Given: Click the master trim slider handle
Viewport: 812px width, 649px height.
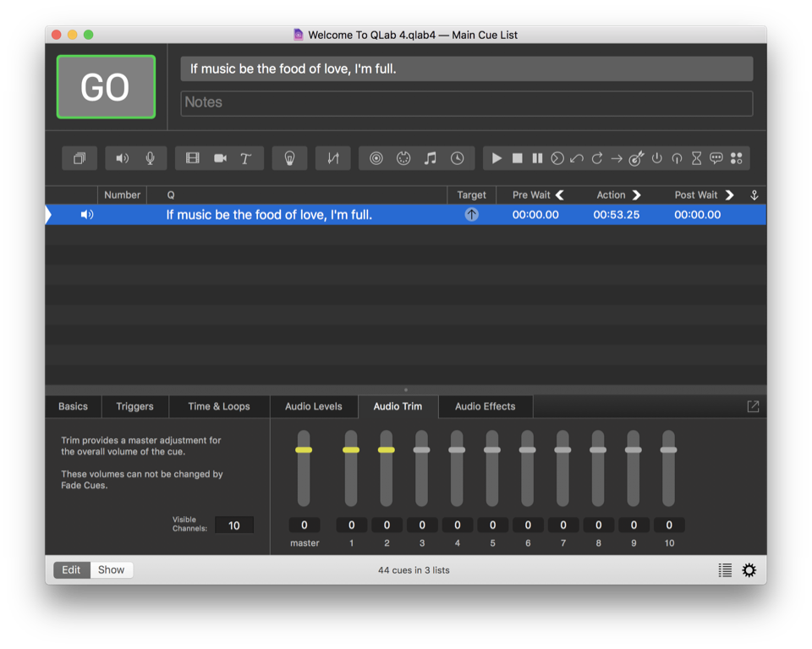Looking at the screenshot, I should [304, 449].
